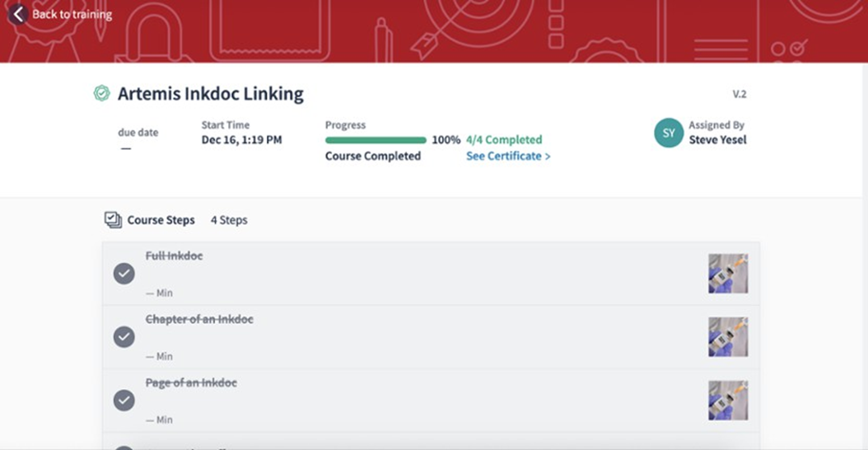
Task: Click the Chapter of an Inkdoc thumbnail
Action: pyautogui.click(x=728, y=337)
